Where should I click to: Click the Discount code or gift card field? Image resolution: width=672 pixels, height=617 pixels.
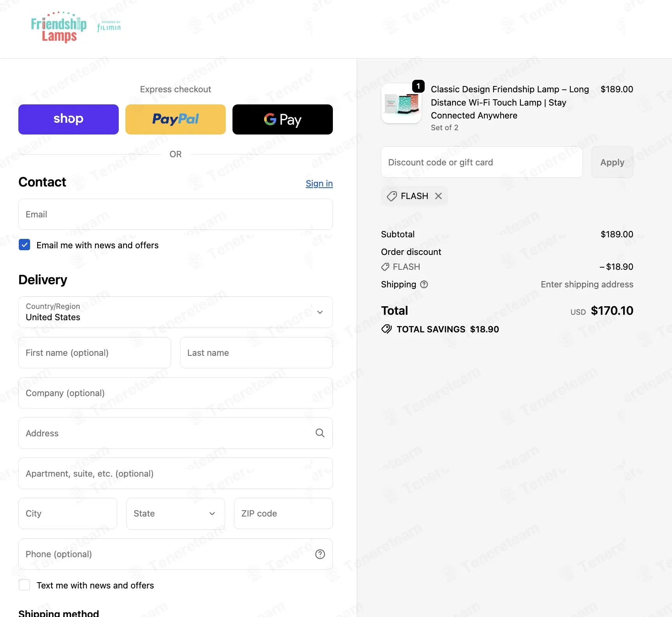pos(482,162)
